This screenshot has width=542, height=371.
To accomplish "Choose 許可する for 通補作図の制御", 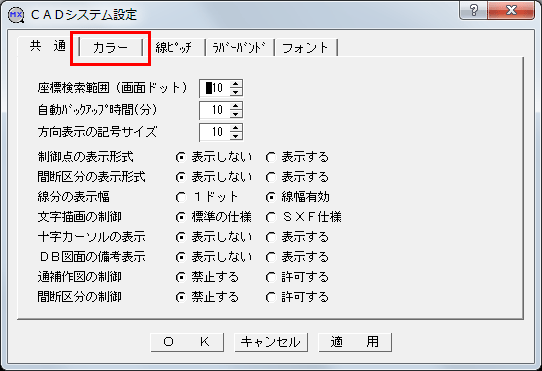I will coord(297,277).
